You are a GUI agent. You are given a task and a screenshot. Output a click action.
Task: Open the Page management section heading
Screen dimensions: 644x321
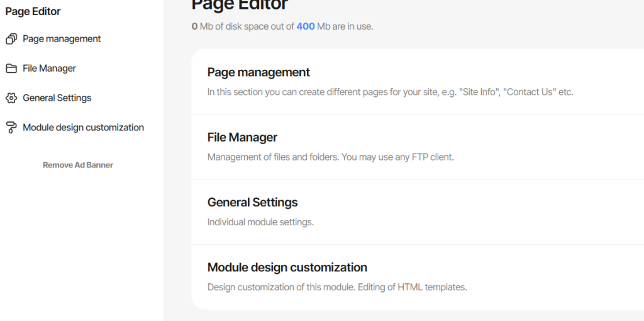pyautogui.click(x=258, y=72)
